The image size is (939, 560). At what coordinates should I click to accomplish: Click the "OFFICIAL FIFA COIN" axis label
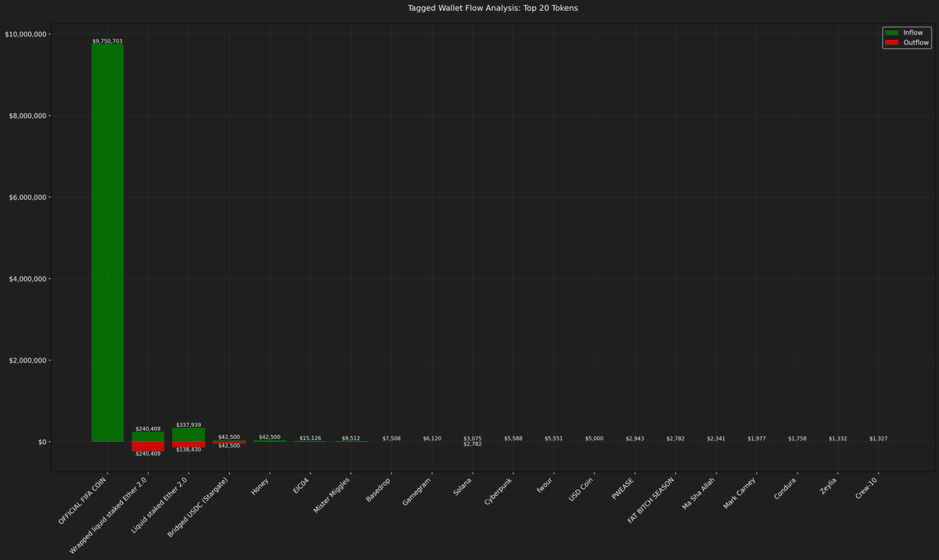click(x=84, y=501)
